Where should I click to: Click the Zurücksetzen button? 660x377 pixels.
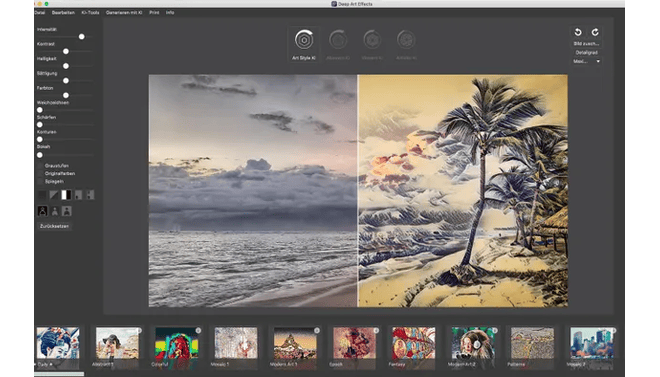54,226
